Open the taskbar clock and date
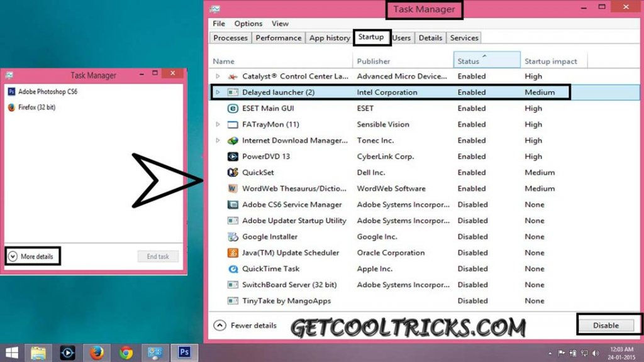 click(622, 353)
